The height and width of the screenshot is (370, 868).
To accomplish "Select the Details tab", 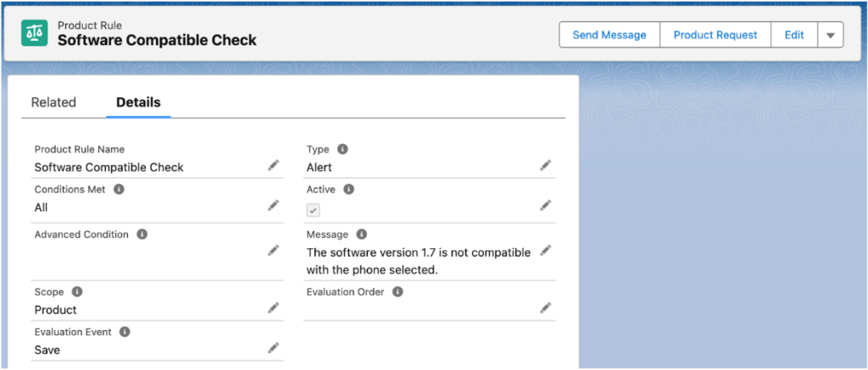I will 138,102.
